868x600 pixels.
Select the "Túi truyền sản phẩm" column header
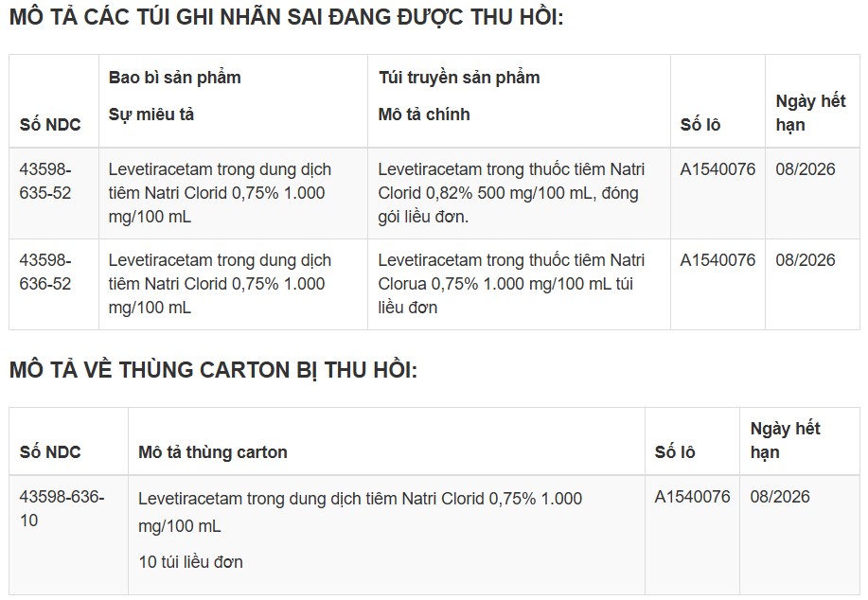tap(459, 78)
